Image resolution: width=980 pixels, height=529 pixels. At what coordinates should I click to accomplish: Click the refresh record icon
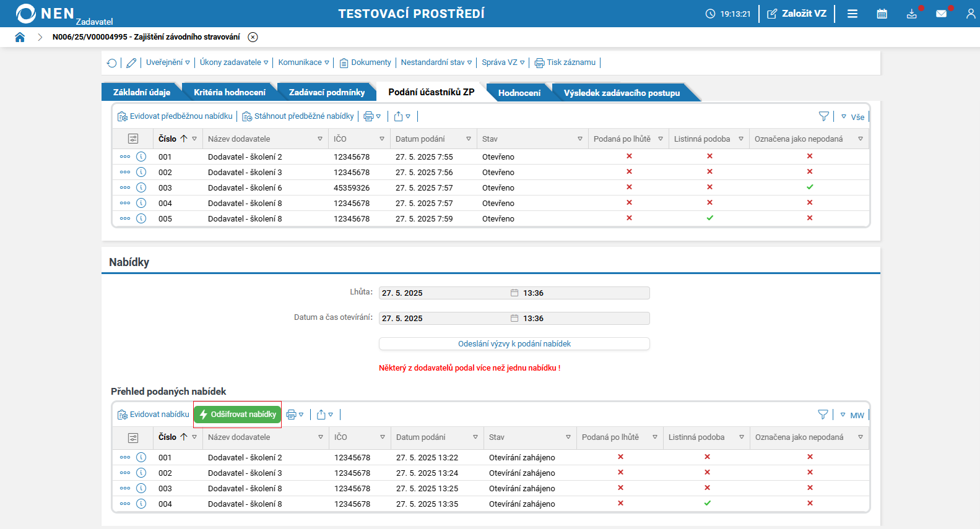(112, 63)
